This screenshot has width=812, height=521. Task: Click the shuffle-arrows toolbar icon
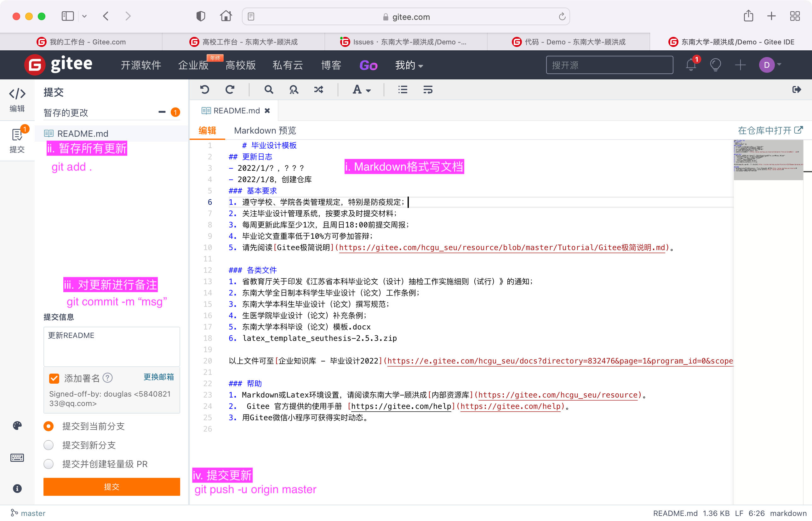point(318,90)
